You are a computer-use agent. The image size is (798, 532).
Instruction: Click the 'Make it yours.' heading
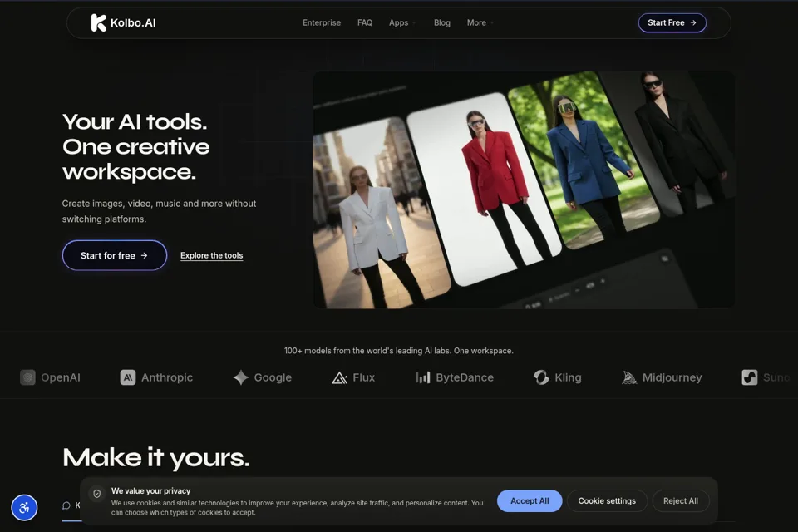(156, 457)
